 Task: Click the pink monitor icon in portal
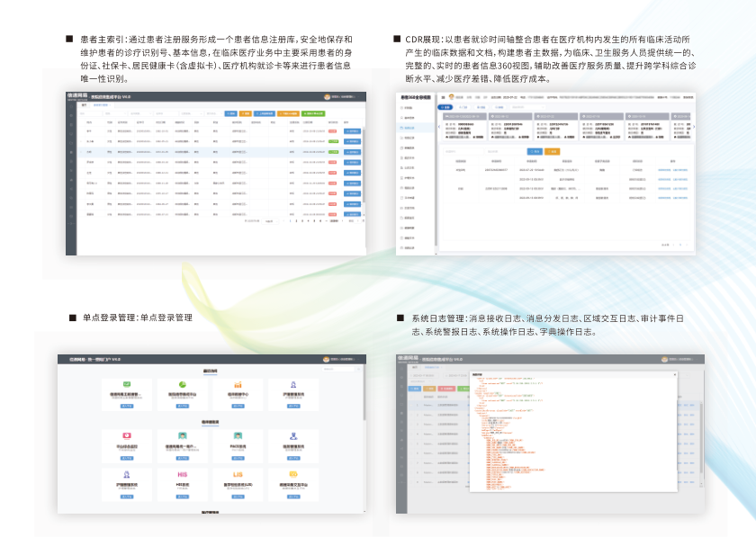click(126, 435)
